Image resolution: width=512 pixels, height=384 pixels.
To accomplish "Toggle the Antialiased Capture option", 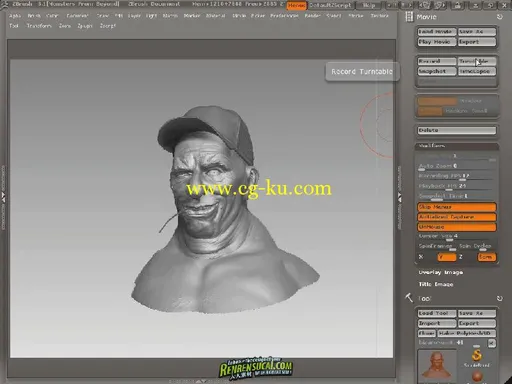I will point(457,217).
